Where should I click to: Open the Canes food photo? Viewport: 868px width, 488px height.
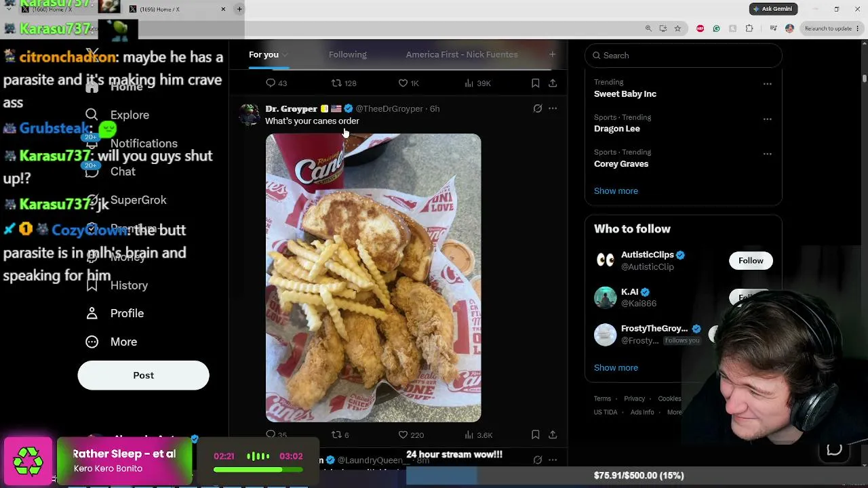pyautogui.click(x=373, y=278)
